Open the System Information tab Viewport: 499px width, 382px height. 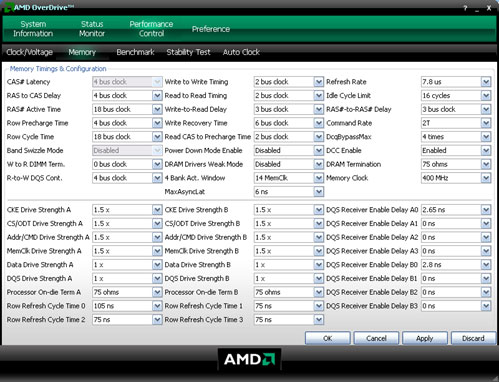[33, 29]
